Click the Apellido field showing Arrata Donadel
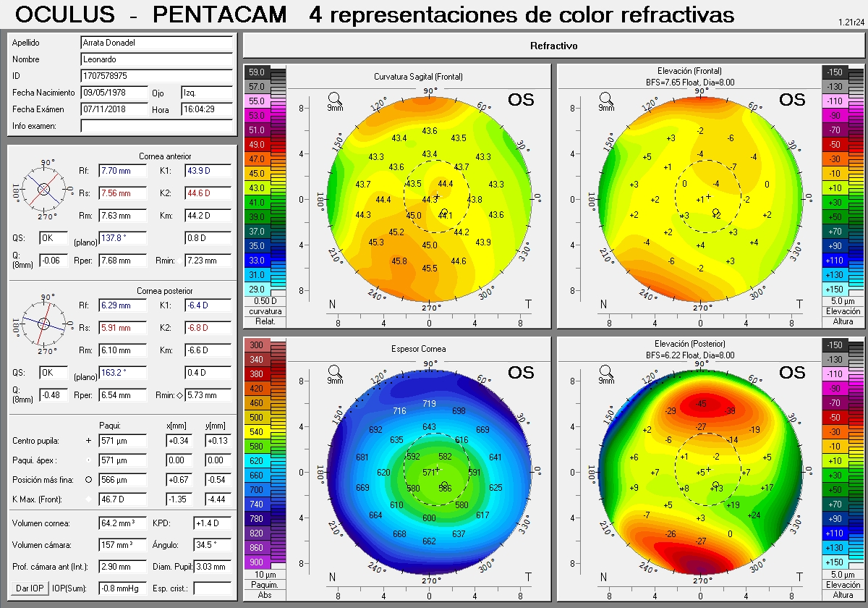Image resolution: width=868 pixels, height=608 pixels. pyautogui.click(x=157, y=43)
